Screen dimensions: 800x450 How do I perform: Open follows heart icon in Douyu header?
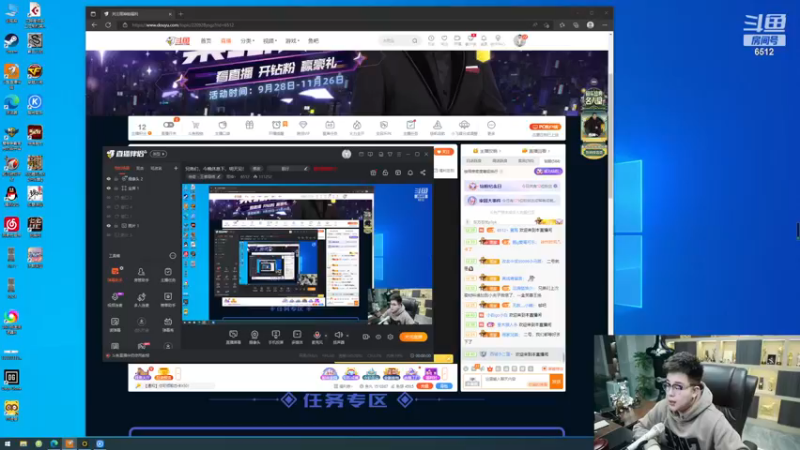[x=444, y=40]
